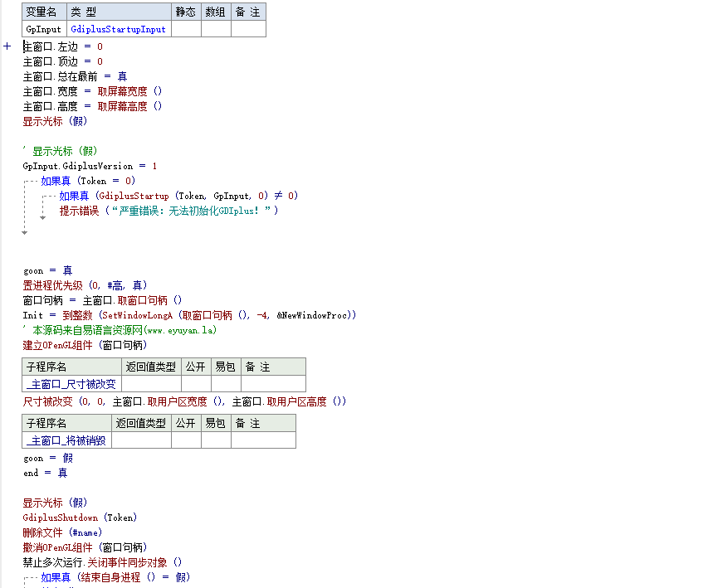This screenshot has height=588, width=713.
Task: Toggle the 静态 cell in the GpInput row
Action: pos(186,29)
